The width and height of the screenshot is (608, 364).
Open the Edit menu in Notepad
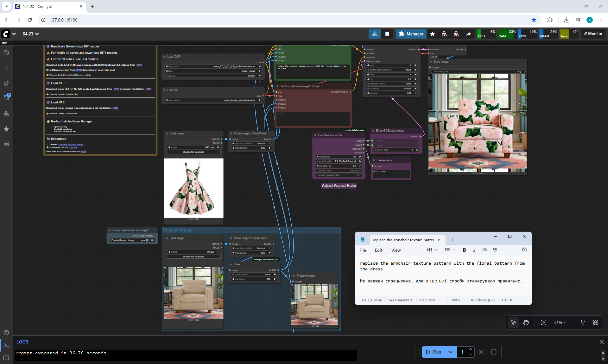378,250
